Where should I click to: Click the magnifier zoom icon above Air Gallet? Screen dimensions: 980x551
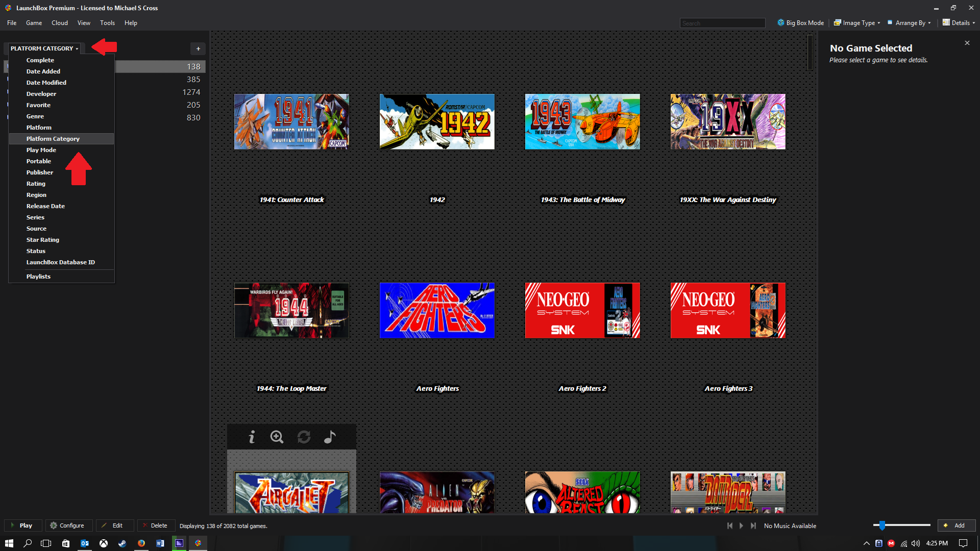[277, 437]
